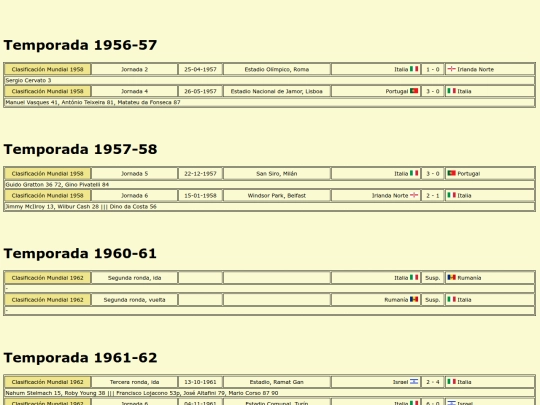Screen dimensions: 540x405
Task: Click the '3 - 0' score in San Siro row
Action: pos(433,174)
